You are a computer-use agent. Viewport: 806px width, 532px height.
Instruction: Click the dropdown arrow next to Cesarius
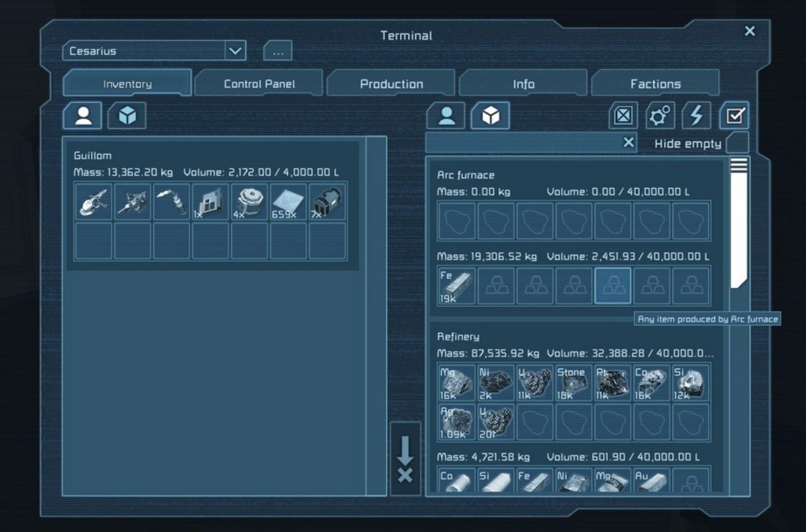(x=235, y=51)
